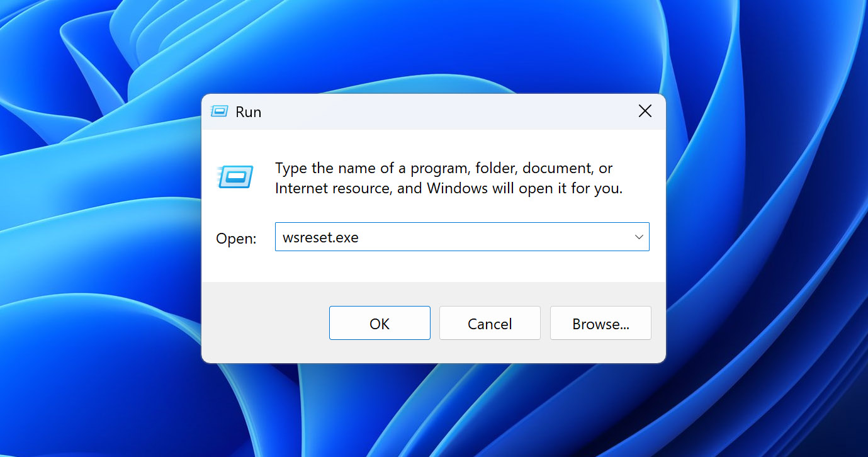The image size is (868, 457).
Task: Click Cancel to dismiss the dialog
Action: coord(490,323)
